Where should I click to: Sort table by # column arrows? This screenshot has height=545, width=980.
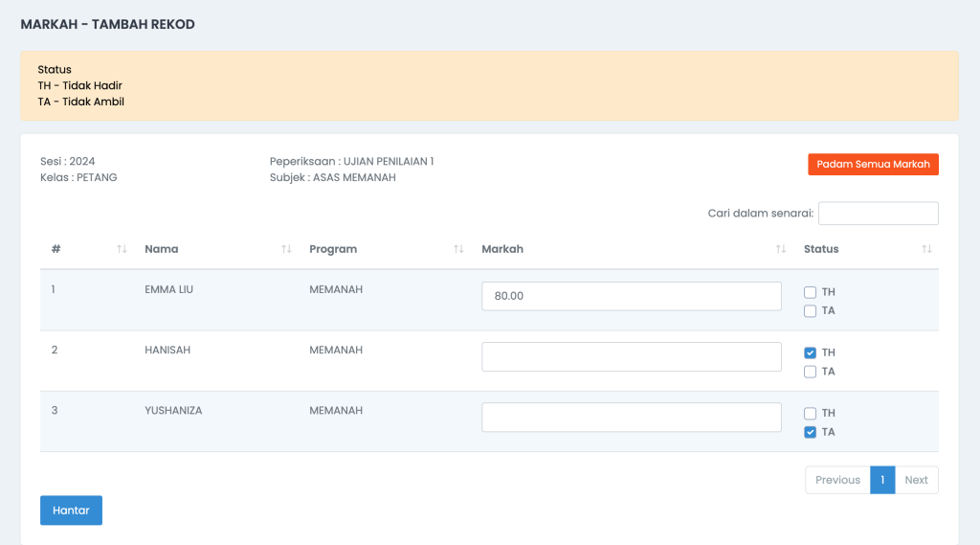[122, 249]
